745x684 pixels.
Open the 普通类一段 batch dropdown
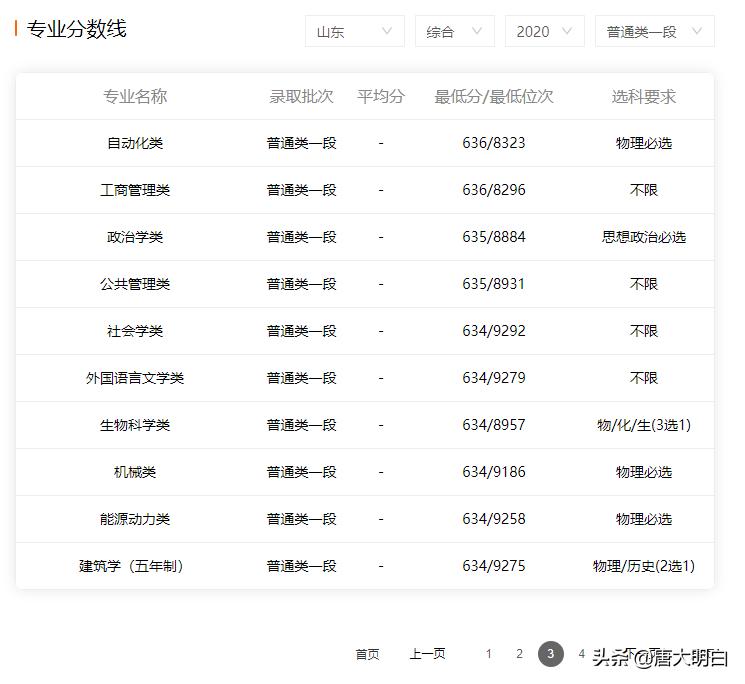point(654,31)
